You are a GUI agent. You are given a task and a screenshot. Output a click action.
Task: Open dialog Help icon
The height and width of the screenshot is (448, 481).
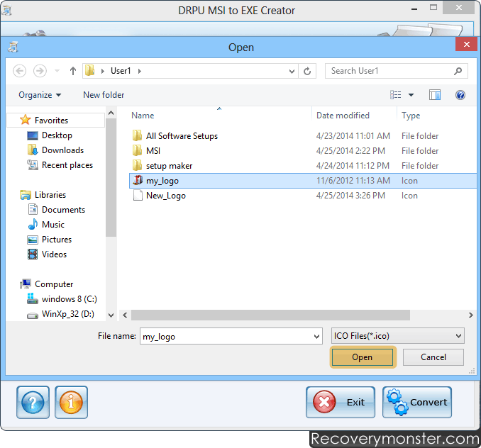[x=460, y=95]
